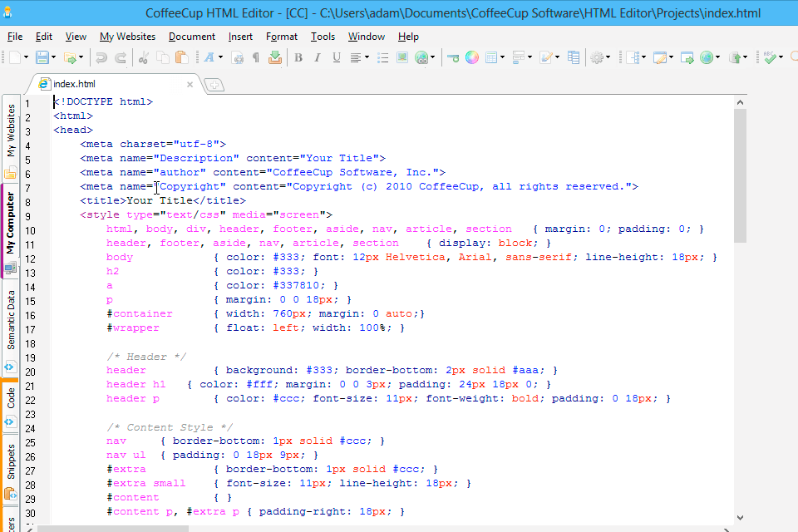The image size is (798, 532).
Task: Insert a link with the globe icon
Action: tap(422, 57)
